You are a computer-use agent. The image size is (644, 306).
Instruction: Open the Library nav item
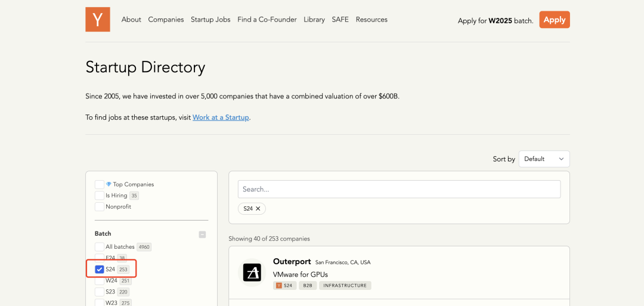314,19
